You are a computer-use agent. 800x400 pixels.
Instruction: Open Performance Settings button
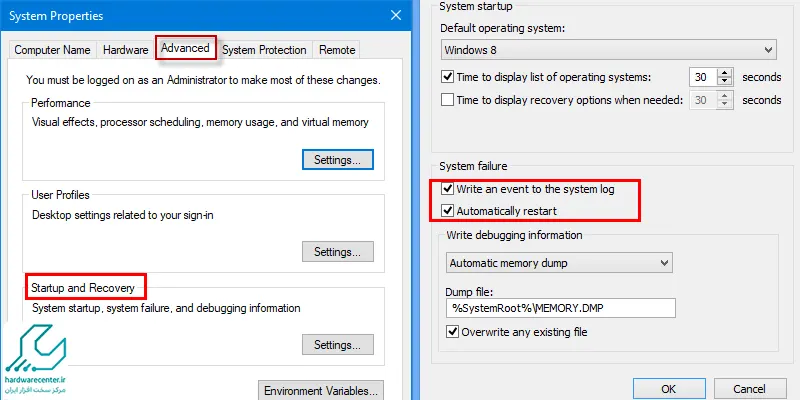(338, 160)
